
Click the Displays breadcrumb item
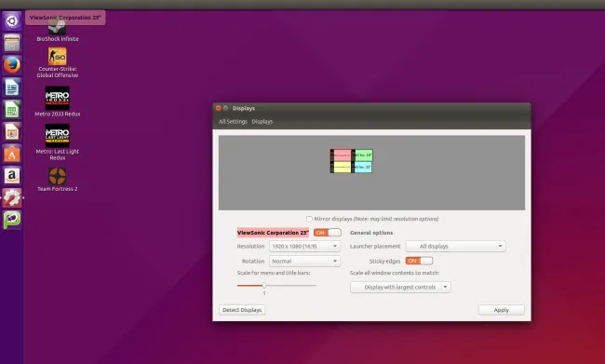click(x=262, y=122)
